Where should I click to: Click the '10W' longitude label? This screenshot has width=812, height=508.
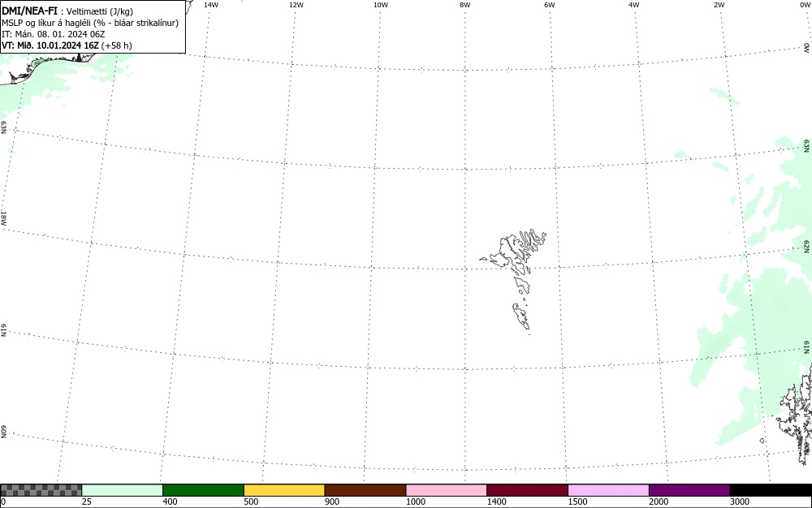coord(381,5)
